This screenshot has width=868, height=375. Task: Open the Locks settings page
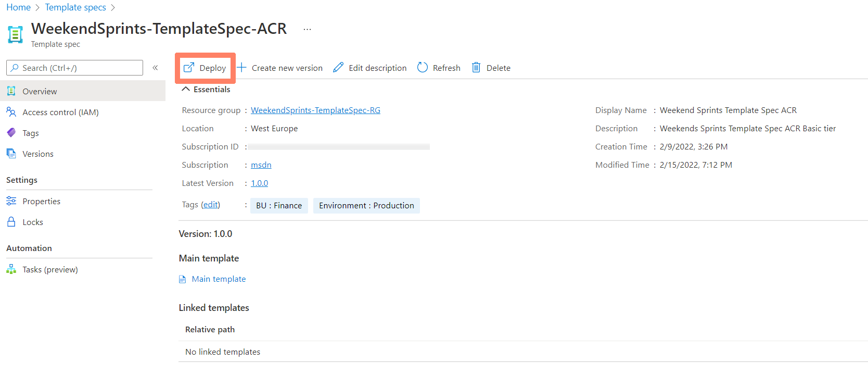[x=32, y=222]
